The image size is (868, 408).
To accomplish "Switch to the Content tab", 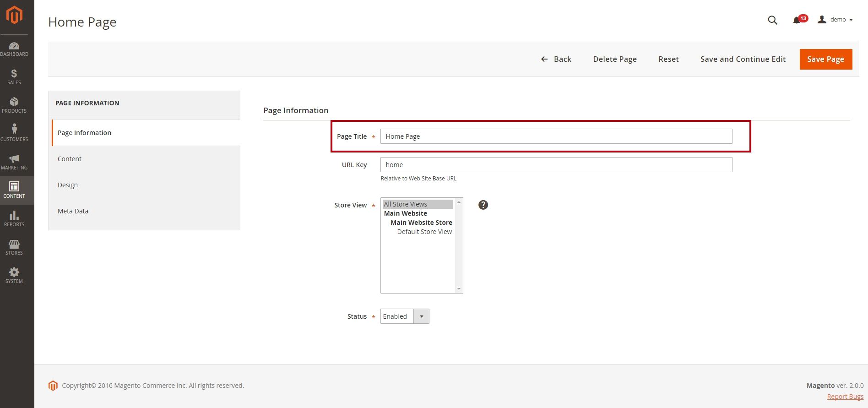I will coord(70,159).
